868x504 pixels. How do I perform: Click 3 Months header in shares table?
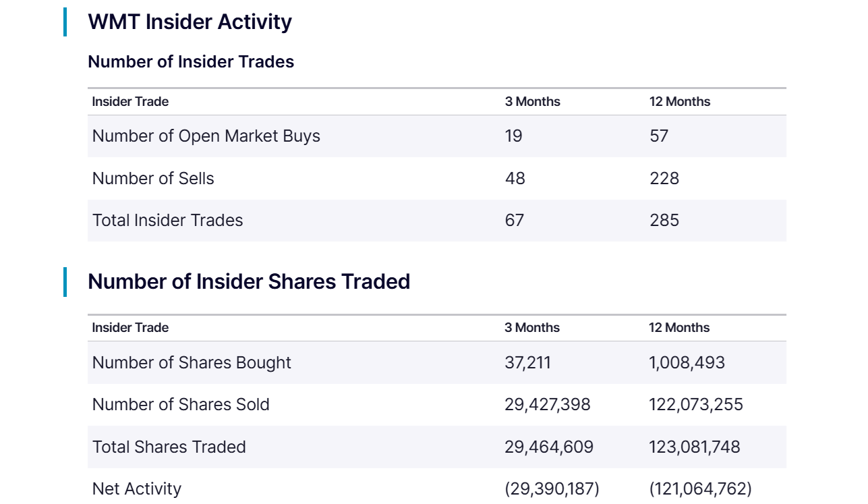click(531, 328)
